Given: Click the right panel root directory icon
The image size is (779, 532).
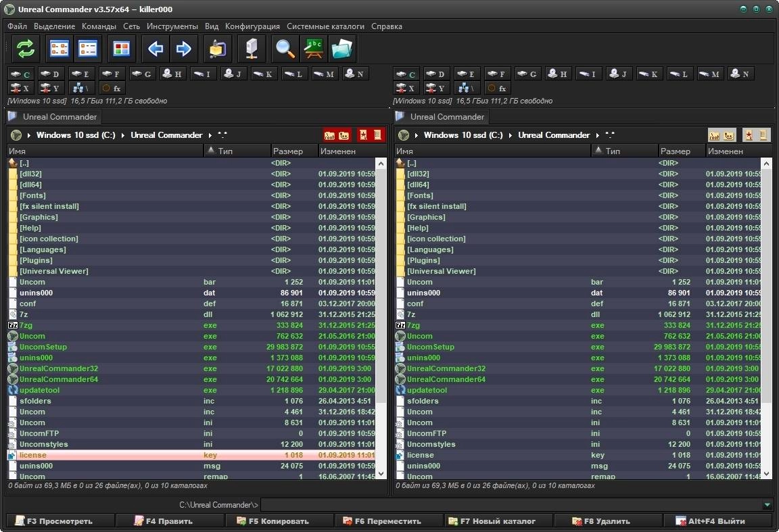Looking at the screenshot, I should coord(714,135).
